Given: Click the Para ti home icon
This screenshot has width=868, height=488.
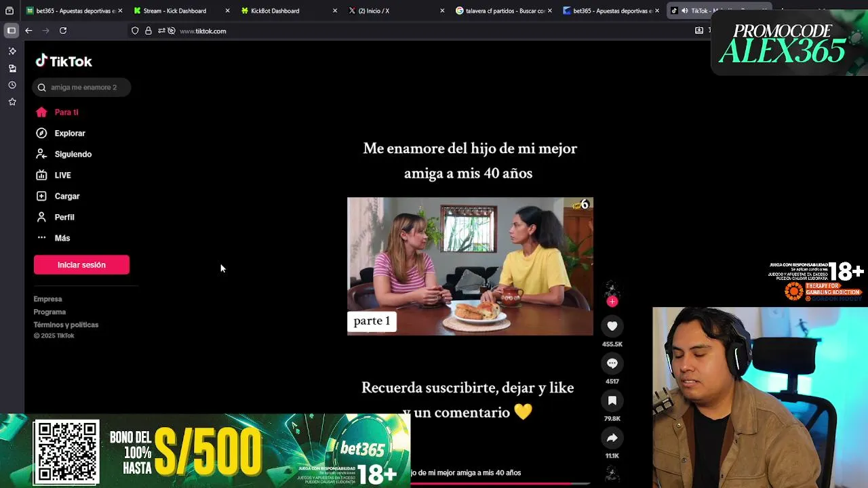Looking at the screenshot, I should click(41, 113).
